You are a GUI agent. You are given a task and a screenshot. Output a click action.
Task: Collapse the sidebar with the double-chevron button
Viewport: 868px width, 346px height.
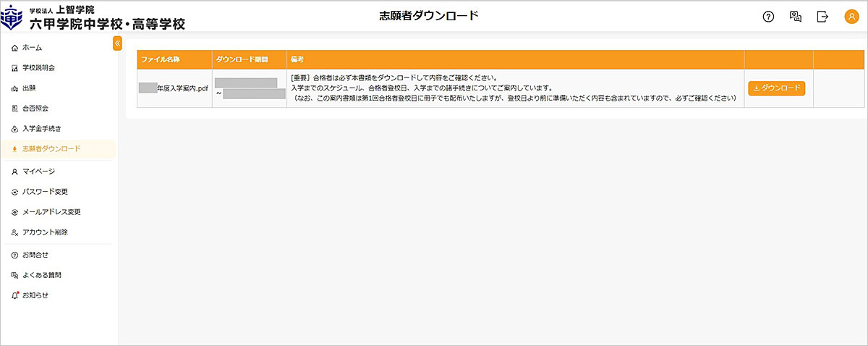pos(117,43)
